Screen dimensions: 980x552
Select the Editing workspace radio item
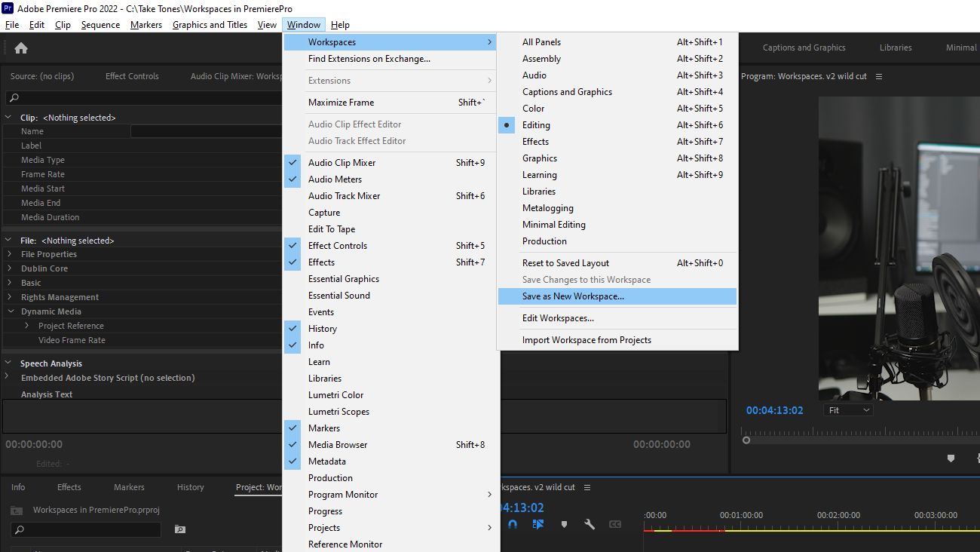[617, 125]
